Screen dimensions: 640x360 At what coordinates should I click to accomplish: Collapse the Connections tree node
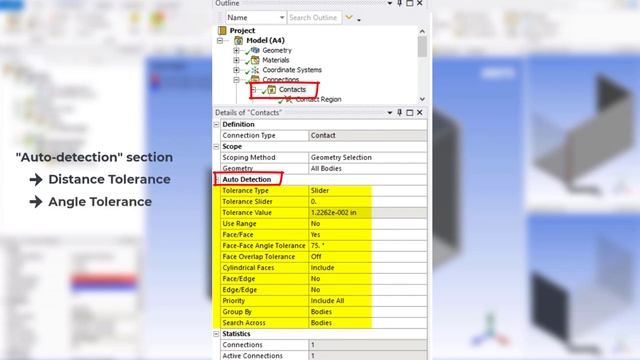[x=236, y=80]
